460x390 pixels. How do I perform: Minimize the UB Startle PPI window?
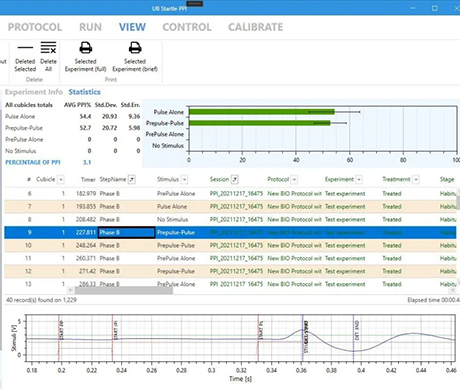tap(413, 8)
